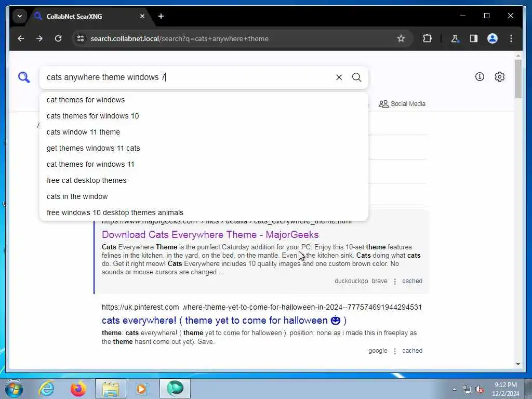The width and height of the screenshot is (532, 399).
Task: Open Chrome Labs flask icon
Action: coord(455,38)
